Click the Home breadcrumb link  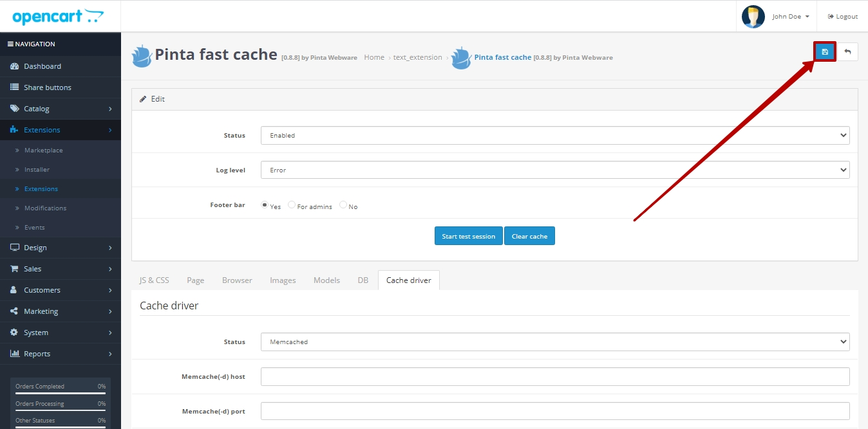(374, 57)
